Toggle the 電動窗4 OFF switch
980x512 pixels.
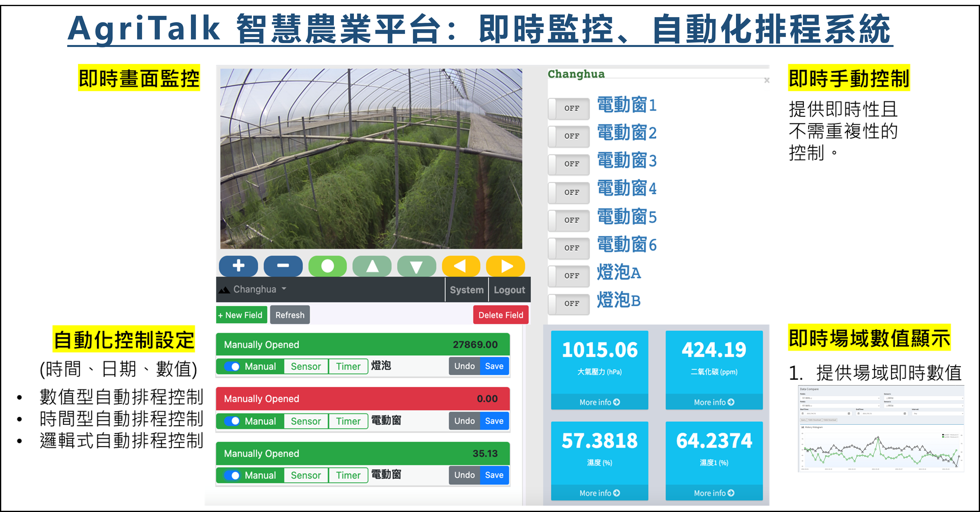click(569, 192)
